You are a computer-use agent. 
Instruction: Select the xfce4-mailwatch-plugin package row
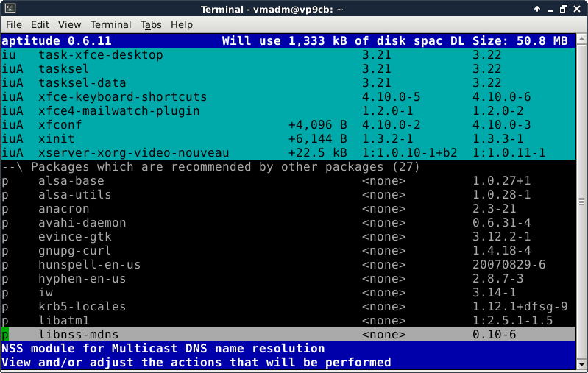point(119,111)
